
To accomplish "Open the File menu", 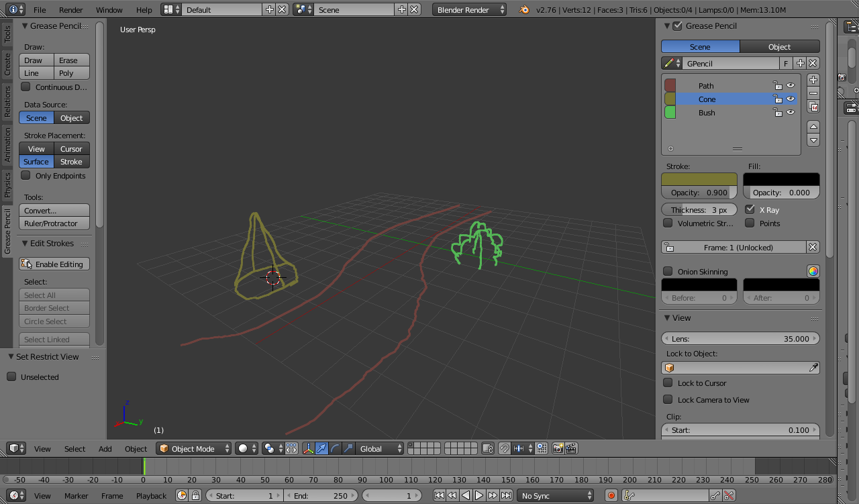I will click(40, 10).
